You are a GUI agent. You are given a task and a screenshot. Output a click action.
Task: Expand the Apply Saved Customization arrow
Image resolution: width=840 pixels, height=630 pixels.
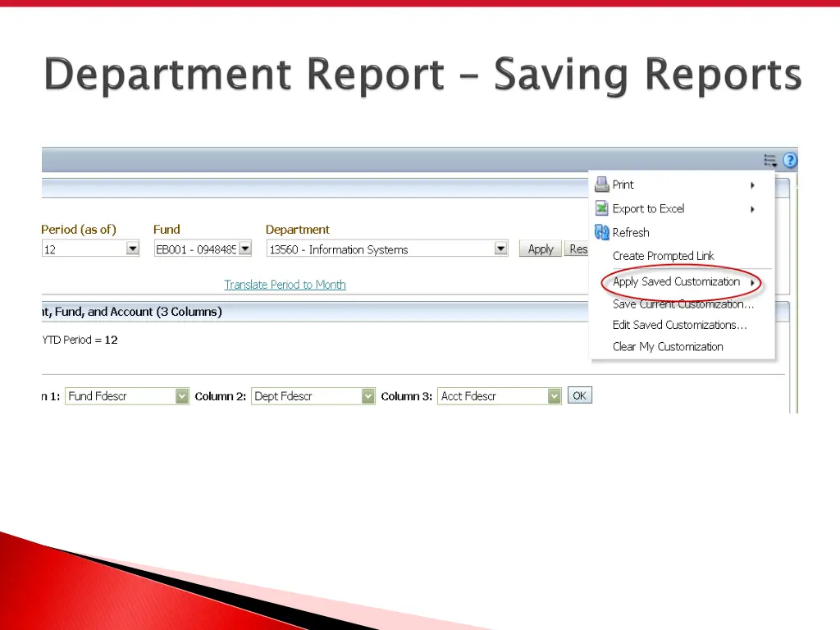753,282
